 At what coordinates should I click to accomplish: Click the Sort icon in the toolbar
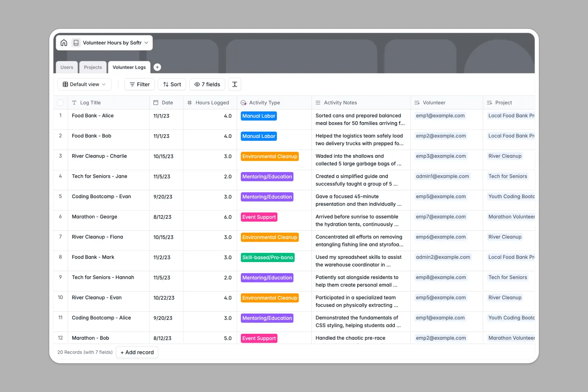[166, 84]
